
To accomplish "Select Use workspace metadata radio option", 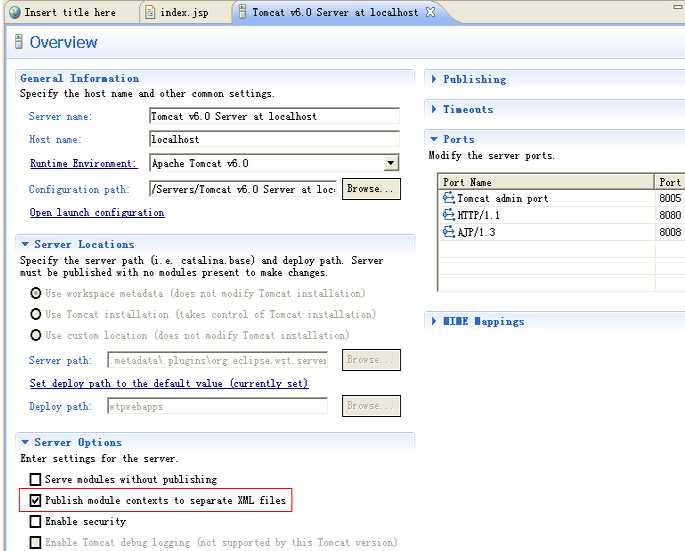I will (36, 293).
